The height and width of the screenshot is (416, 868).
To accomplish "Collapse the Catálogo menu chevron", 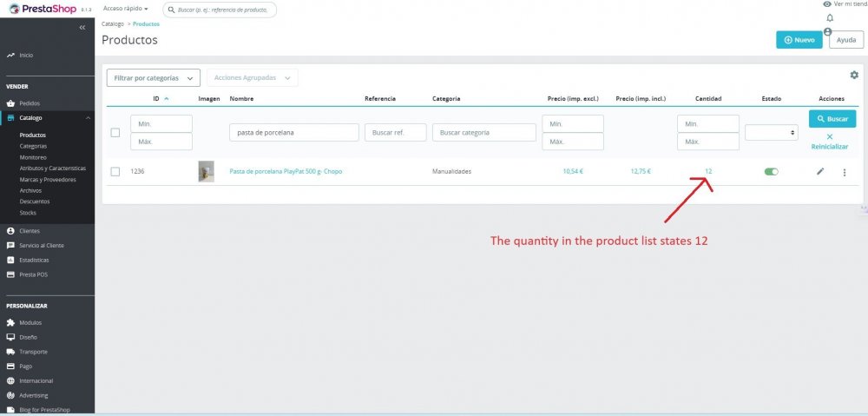I will [x=88, y=118].
